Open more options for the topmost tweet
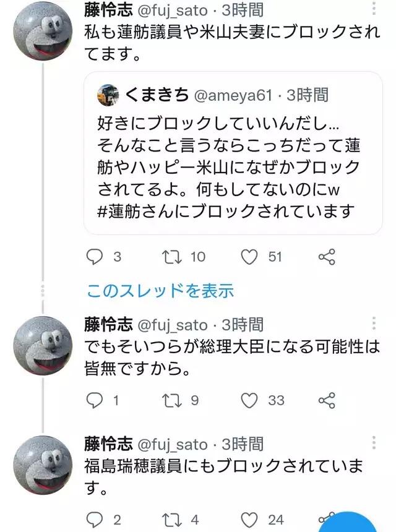The height and width of the screenshot is (532, 396). pyautogui.click(x=374, y=9)
